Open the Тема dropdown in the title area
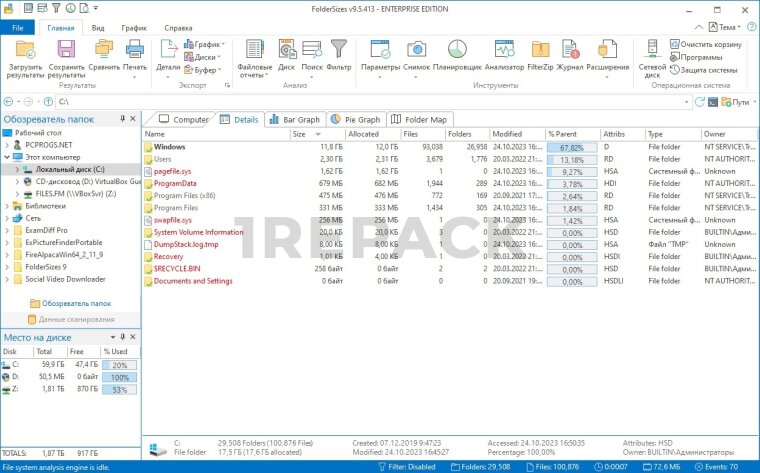 click(728, 27)
